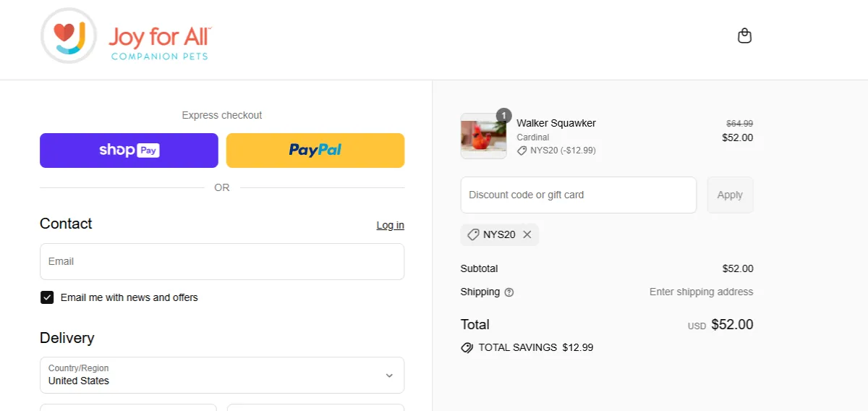Expand the Country/Region dropdown
This screenshot has width=868, height=411.
point(222,375)
